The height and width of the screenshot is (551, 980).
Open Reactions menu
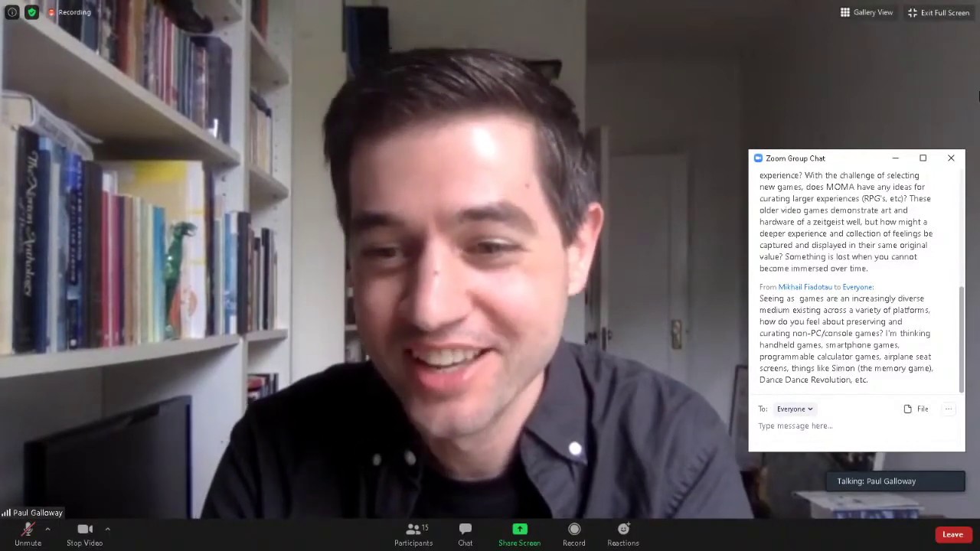pos(623,534)
